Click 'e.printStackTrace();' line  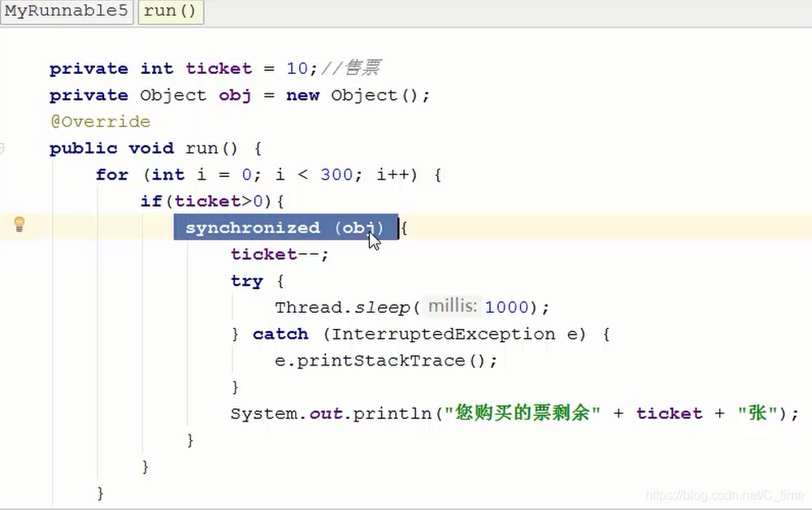click(386, 361)
